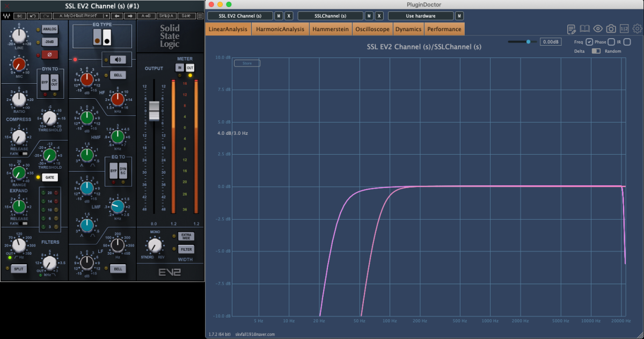
Task: Load the previous preset with the left arrow
Action: pos(117,16)
